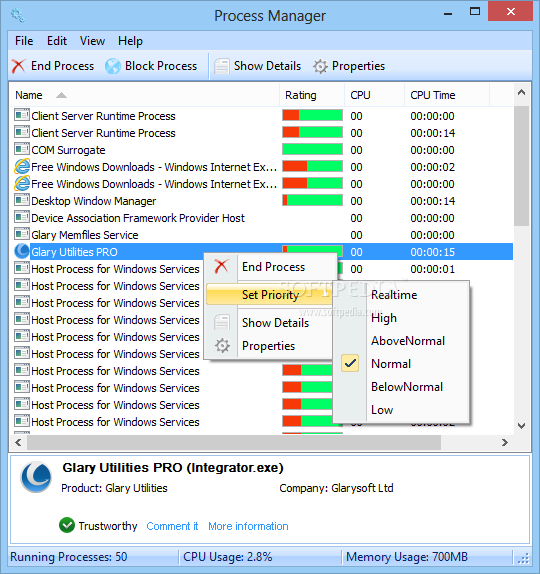
Task: Select Device Association Framework Provider Host row
Action: (x=138, y=218)
